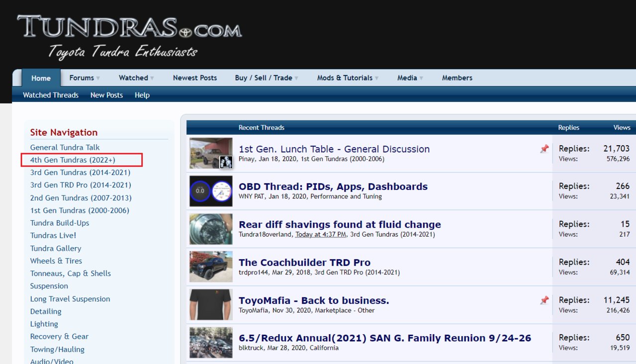The height and width of the screenshot is (364, 636).
Task: Open thread title OBD Thread: PIDs, Apps, Dashboards
Action: click(x=333, y=187)
